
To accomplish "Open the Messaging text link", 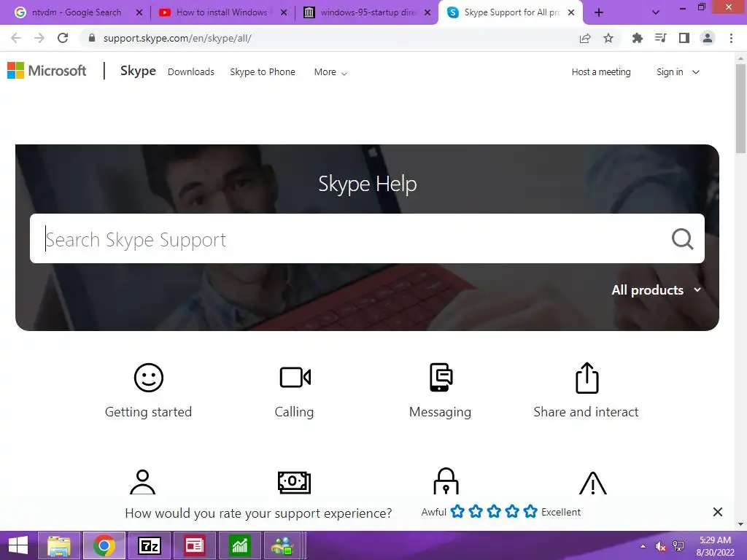I will (x=440, y=412).
